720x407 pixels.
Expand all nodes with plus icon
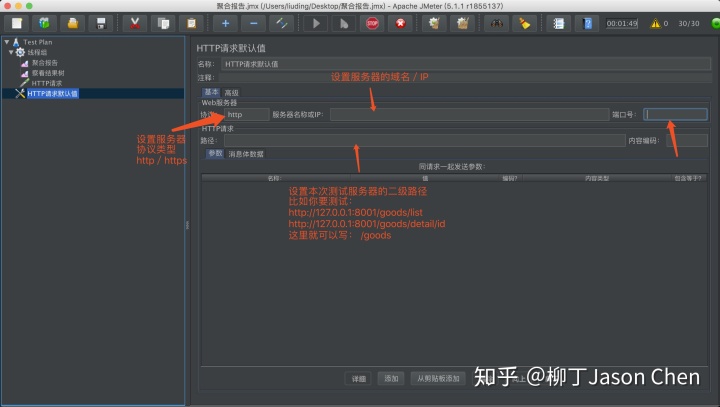click(225, 23)
